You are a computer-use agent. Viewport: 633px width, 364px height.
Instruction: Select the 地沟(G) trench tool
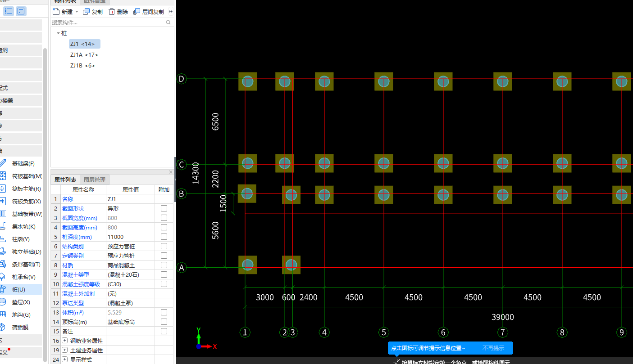(x=21, y=315)
